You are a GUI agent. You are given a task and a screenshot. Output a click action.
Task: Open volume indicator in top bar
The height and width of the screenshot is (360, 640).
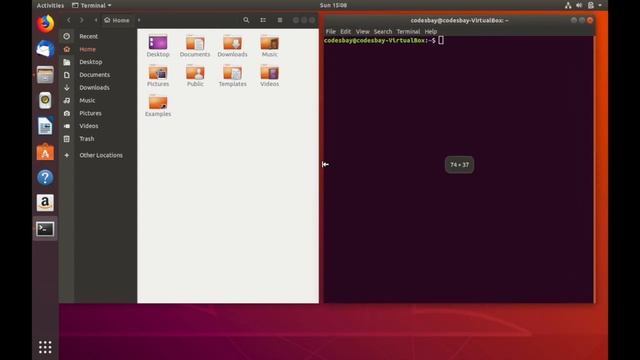(579, 5)
